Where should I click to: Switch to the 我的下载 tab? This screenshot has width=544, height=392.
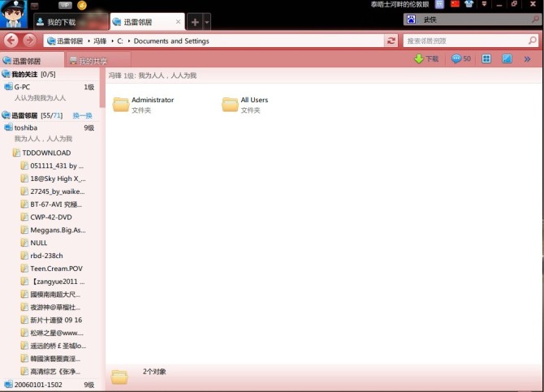71,22
